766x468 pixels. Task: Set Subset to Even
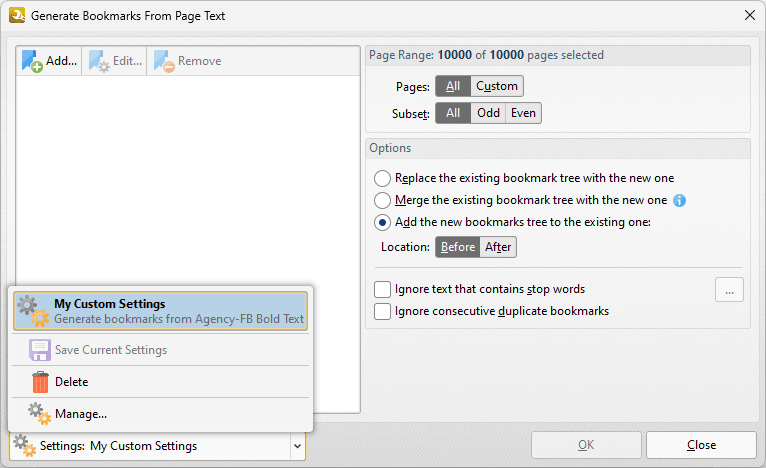[x=523, y=113]
